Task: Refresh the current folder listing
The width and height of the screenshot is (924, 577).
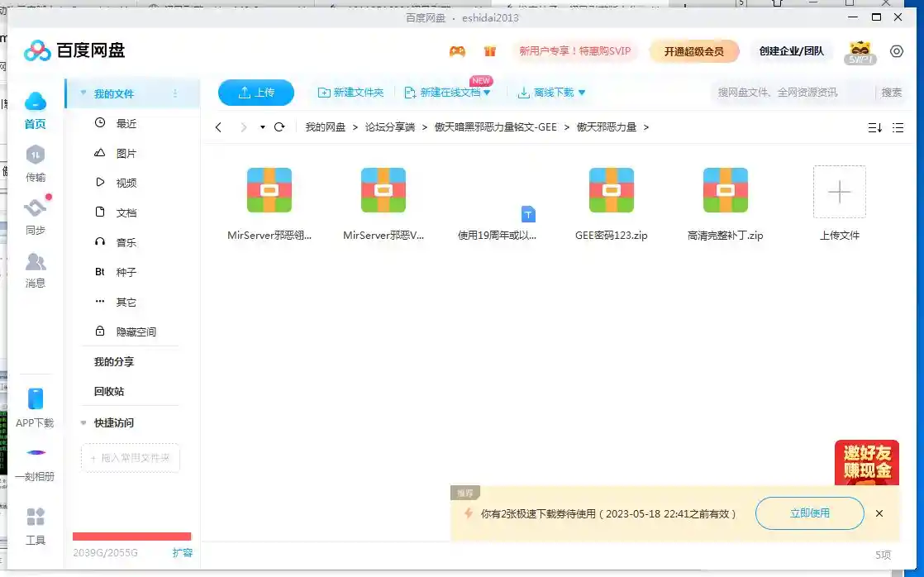Action: pyautogui.click(x=279, y=127)
